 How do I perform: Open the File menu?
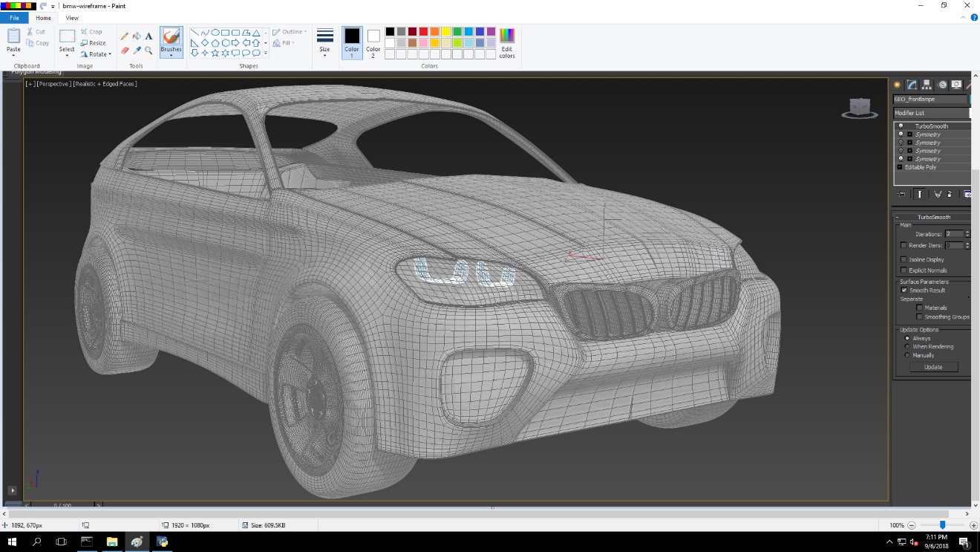coord(14,18)
